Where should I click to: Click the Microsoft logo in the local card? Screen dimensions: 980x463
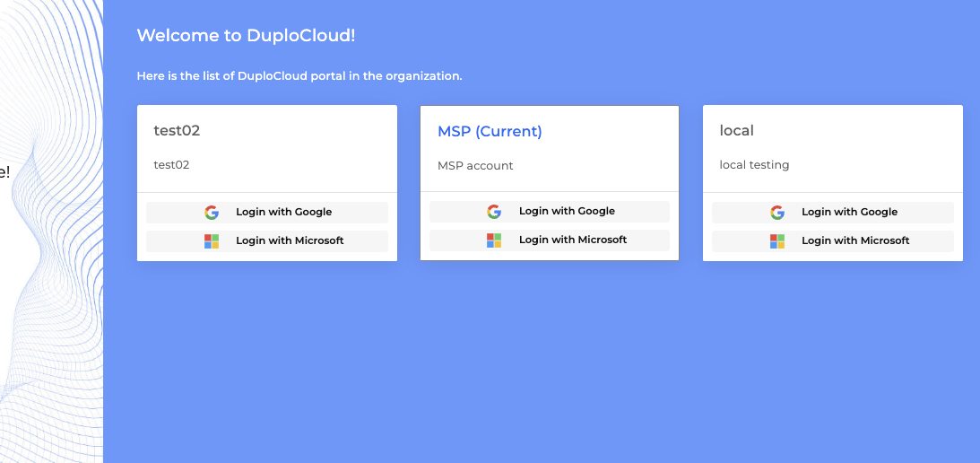(x=777, y=241)
